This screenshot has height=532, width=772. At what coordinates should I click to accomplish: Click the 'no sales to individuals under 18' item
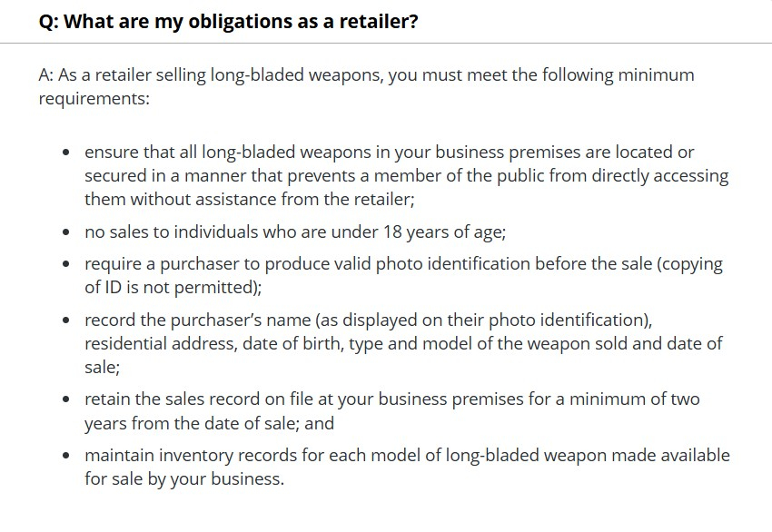coord(295,232)
